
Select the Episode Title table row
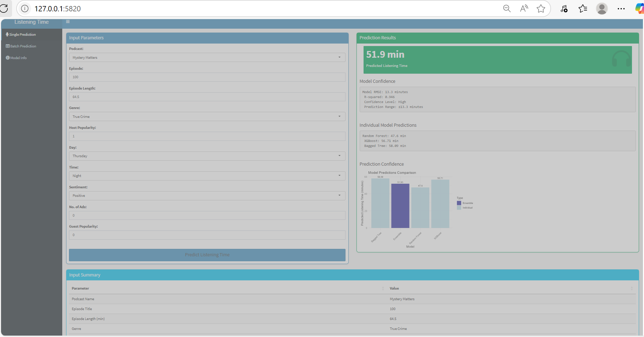pyautogui.click(x=352, y=309)
